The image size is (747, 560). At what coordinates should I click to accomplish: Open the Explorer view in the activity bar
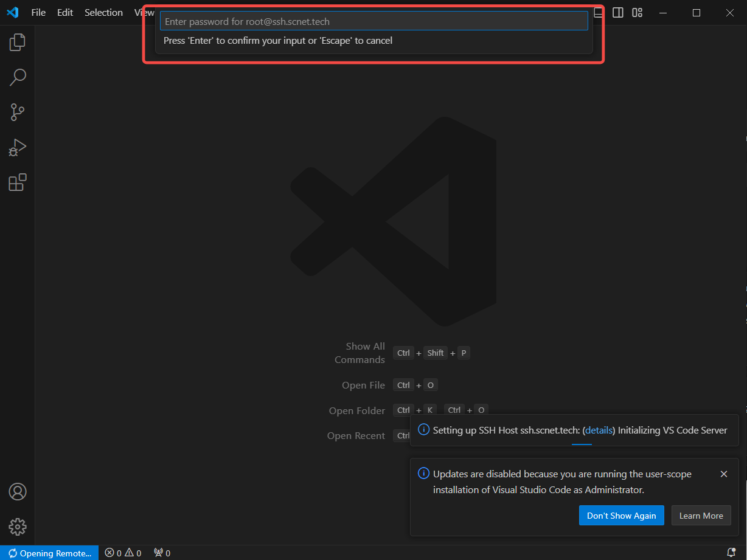(17, 42)
